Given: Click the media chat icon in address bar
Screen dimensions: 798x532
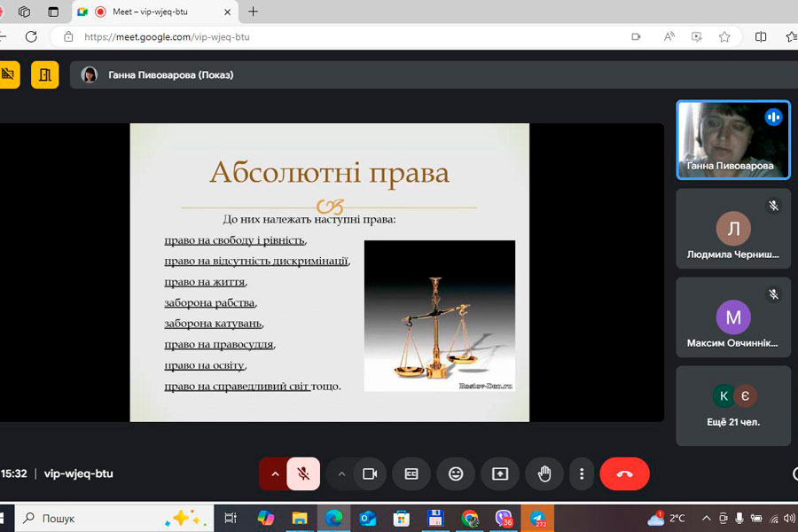Looking at the screenshot, I should tap(697, 36).
